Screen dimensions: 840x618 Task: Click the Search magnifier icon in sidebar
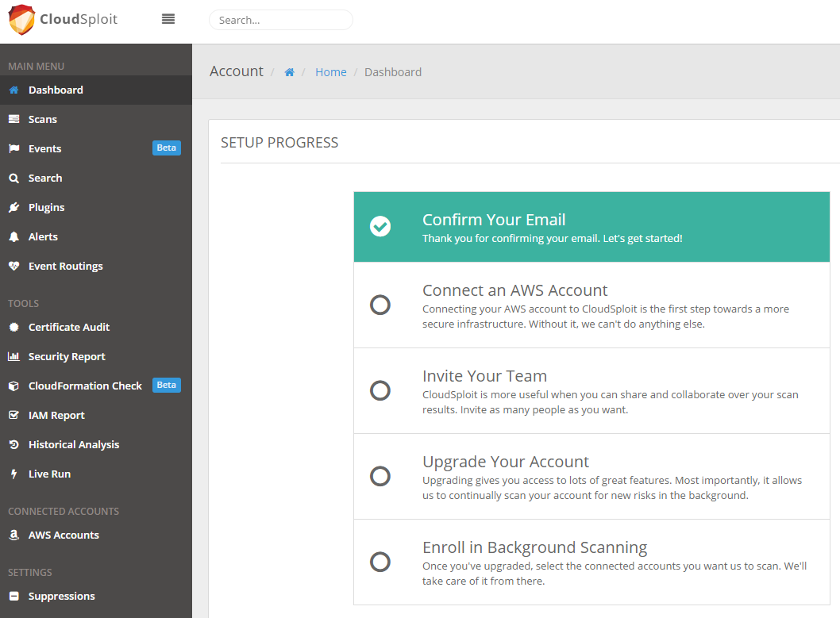click(x=14, y=178)
